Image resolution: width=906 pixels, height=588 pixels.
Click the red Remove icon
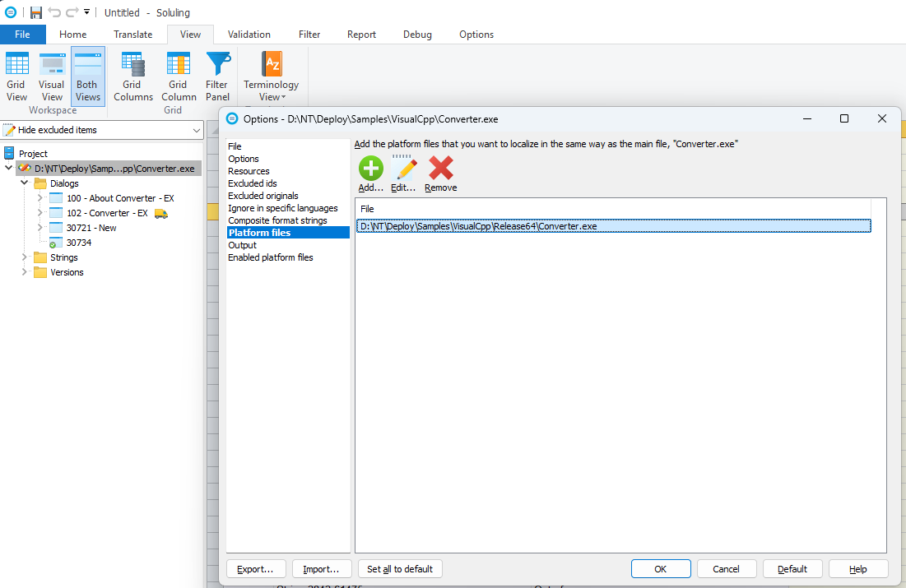point(441,169)
